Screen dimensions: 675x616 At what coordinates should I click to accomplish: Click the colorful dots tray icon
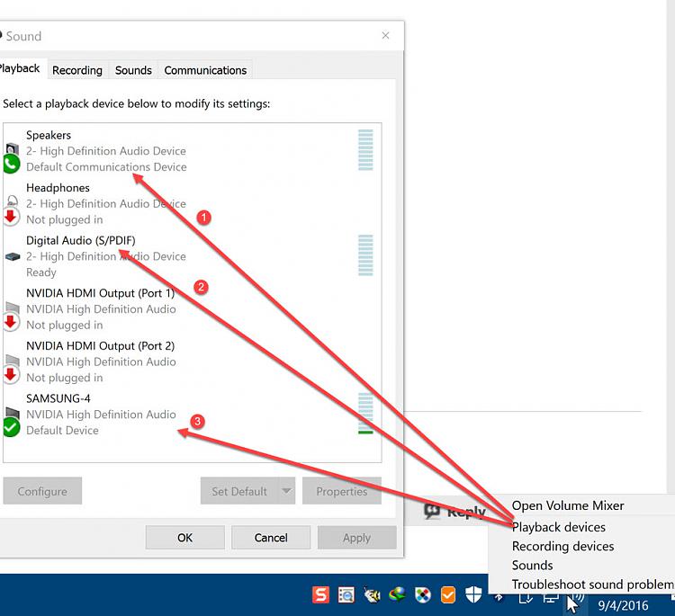[x=422, y=595]
